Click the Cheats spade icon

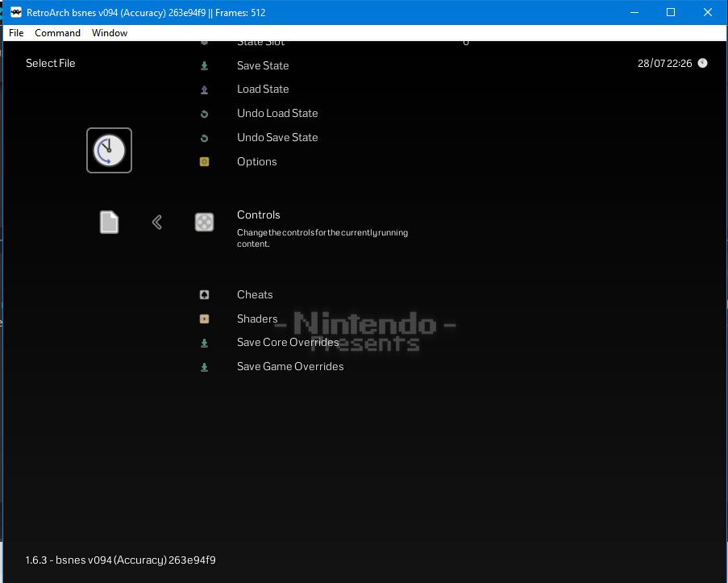pyautogui.click(x=204, y=294)
